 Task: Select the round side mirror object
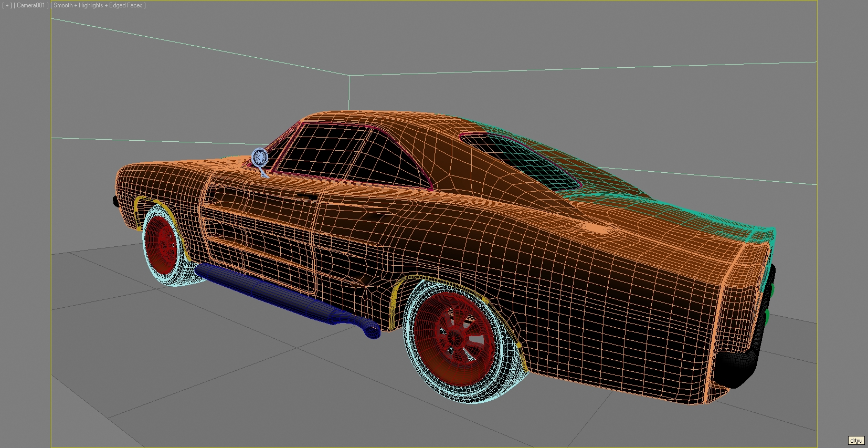click(260, 157)
